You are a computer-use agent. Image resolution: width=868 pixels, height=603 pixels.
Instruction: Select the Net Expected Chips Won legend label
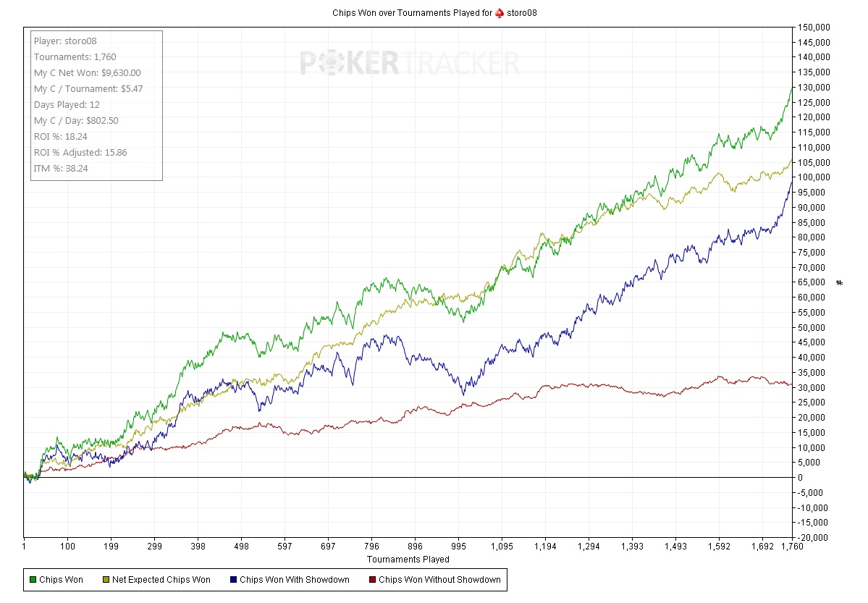pyautogui.click(x=161, y=579)
